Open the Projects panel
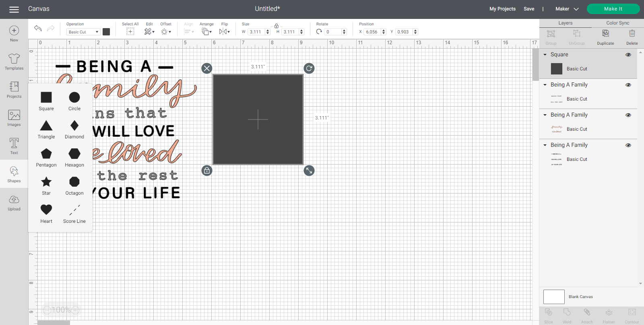 tap(14, 90)
